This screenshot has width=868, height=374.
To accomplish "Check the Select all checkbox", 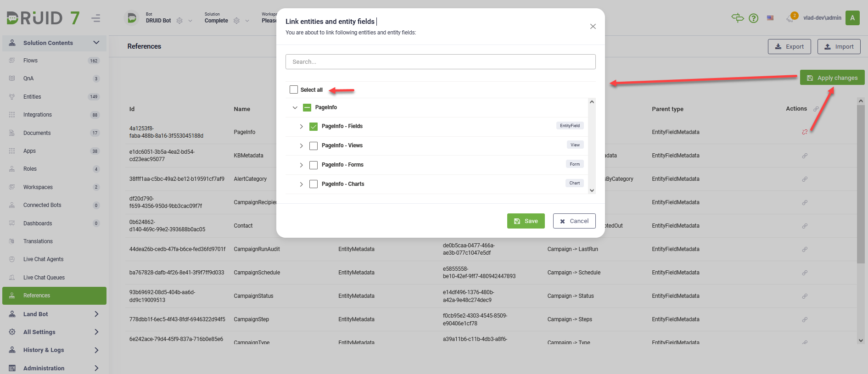I will tap(294, 89).
